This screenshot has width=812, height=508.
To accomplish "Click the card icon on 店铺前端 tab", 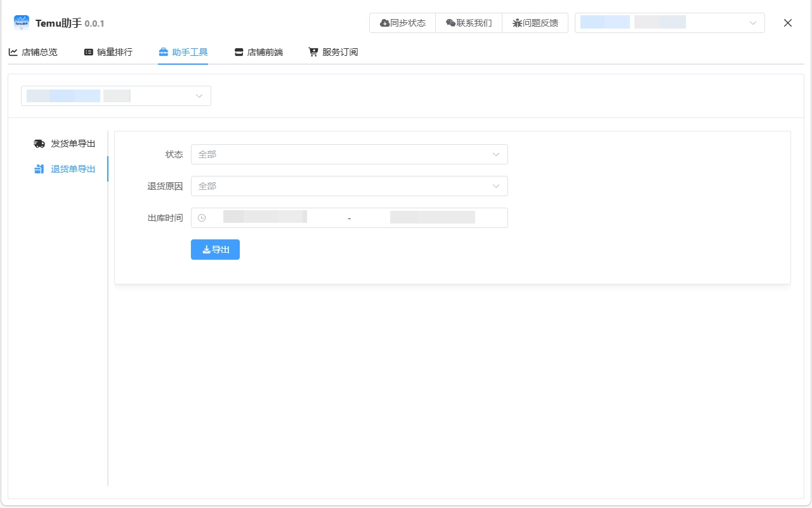I will click(x=238, y=51).
